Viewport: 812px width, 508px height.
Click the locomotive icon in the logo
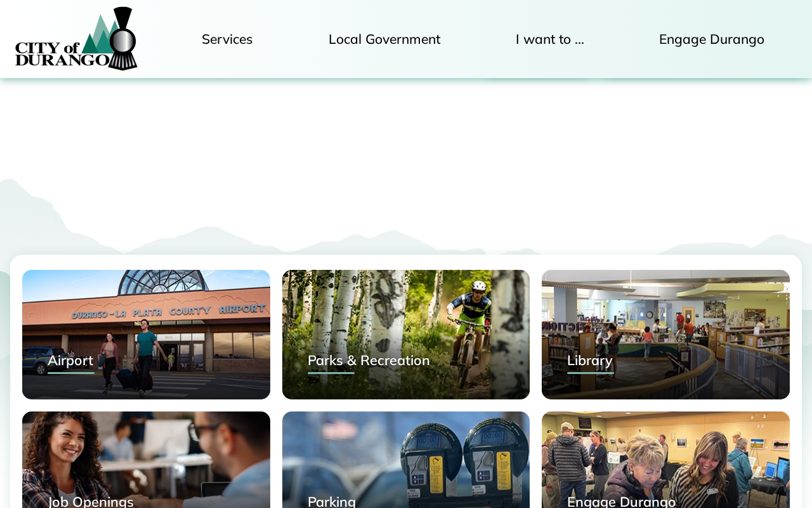pos(122,39)
